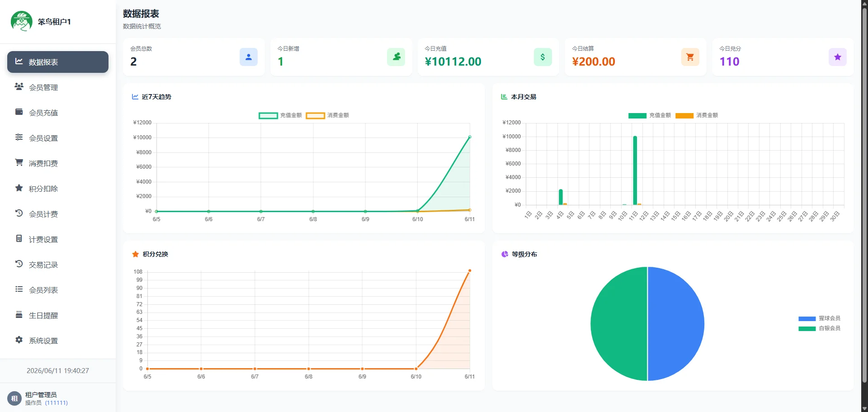Click the 租户管理员 user name

tap(41, 395)
